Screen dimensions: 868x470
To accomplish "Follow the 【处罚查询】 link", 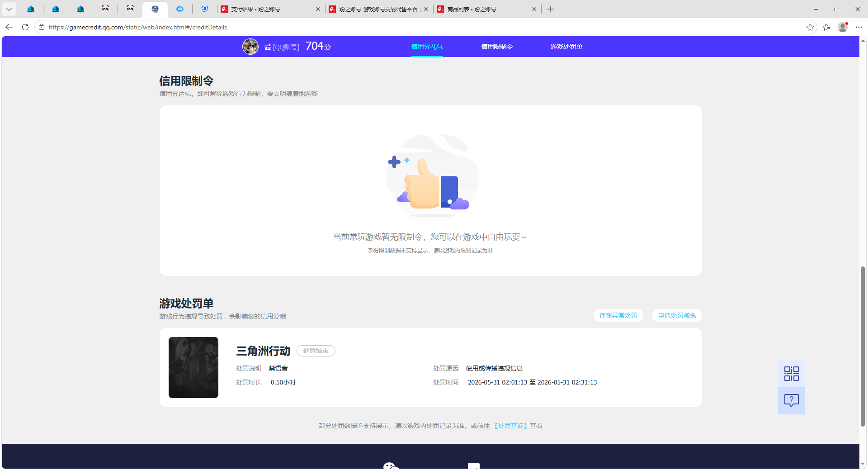I will (510, 426).
